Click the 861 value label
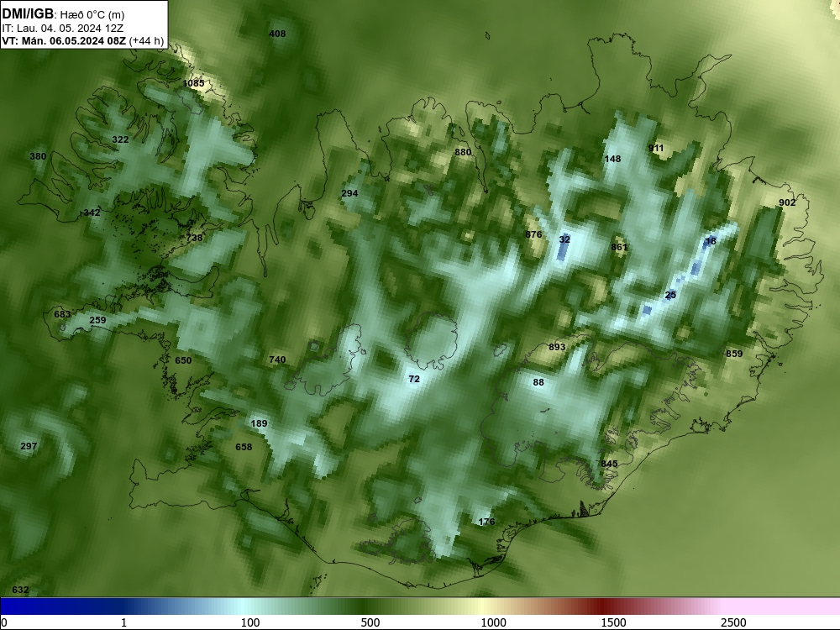Viewport: 840px width, 630px height. click(x=619, y=247)
